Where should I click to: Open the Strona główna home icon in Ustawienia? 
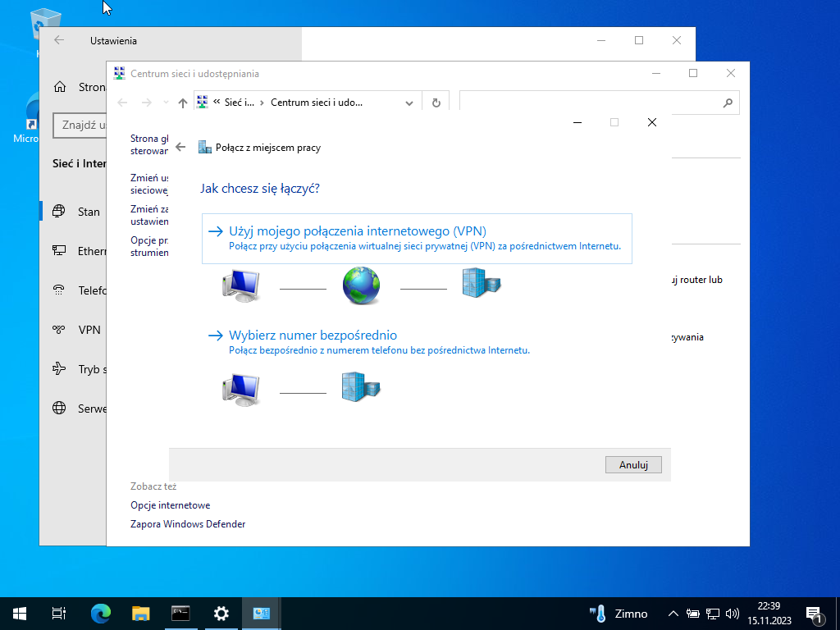[60, 87]
